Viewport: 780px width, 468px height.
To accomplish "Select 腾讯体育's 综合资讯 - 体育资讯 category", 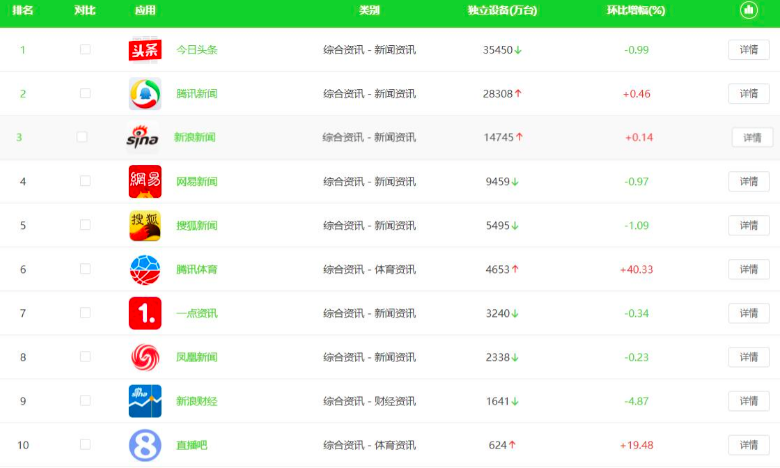I will click(x=370, y=270).
